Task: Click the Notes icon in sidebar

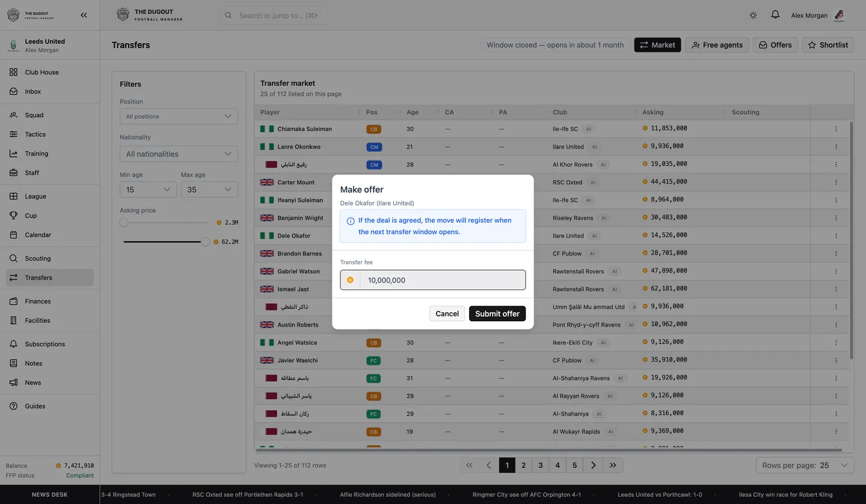Action: pyautogui.click(x=14, y=363)
